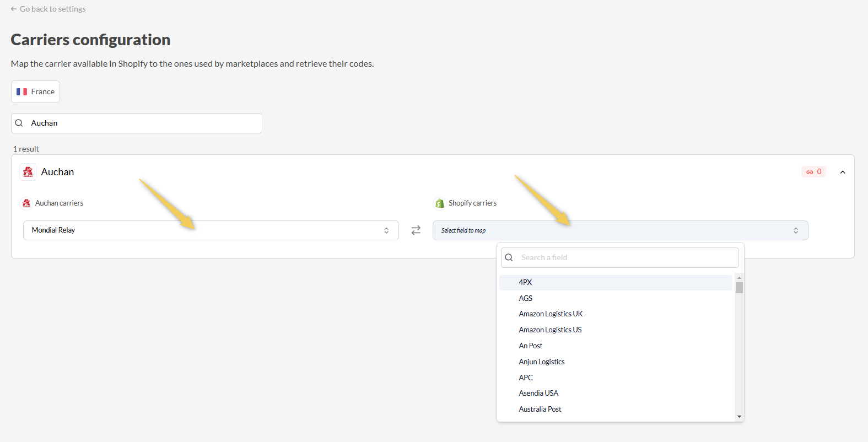
Task: Choose Amazon Logistics UK option
Action: pyautogui.click(x=551, y=314)
